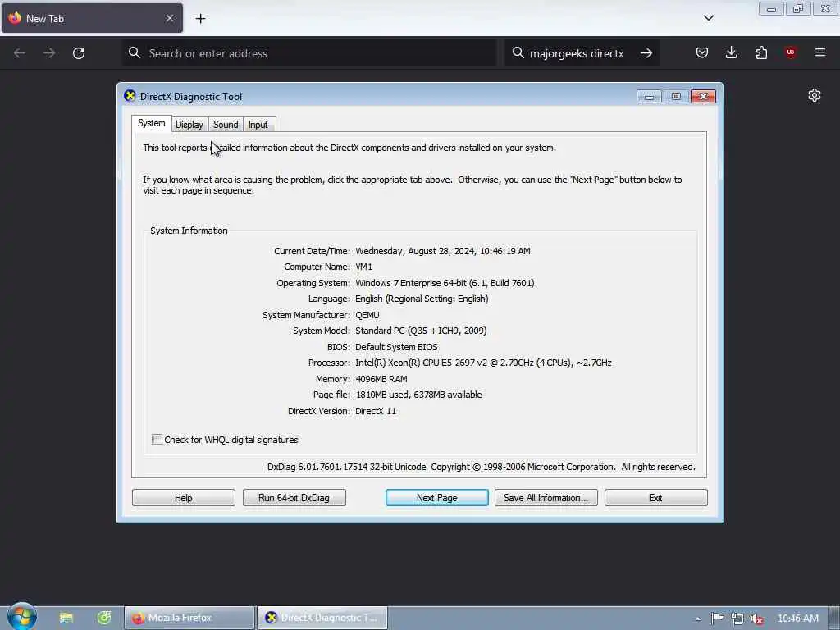840x630 pixels.
Task: Open the Pocket save icon
Action: [x=702, y=52]
